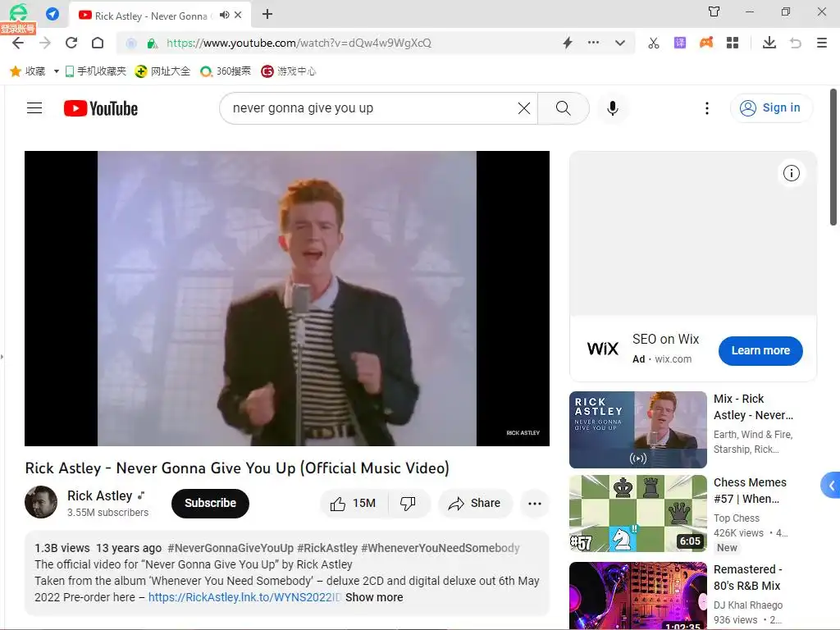Screen dimensions: 840x630
Task: Click the Rick Astley channel name
Action: (x=99, y=496)
